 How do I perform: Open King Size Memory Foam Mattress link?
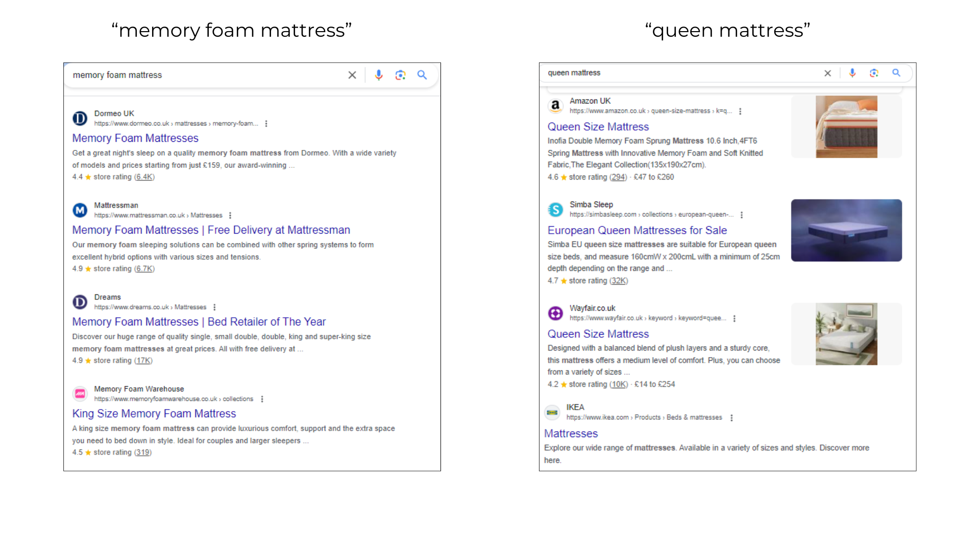point(154,414)
